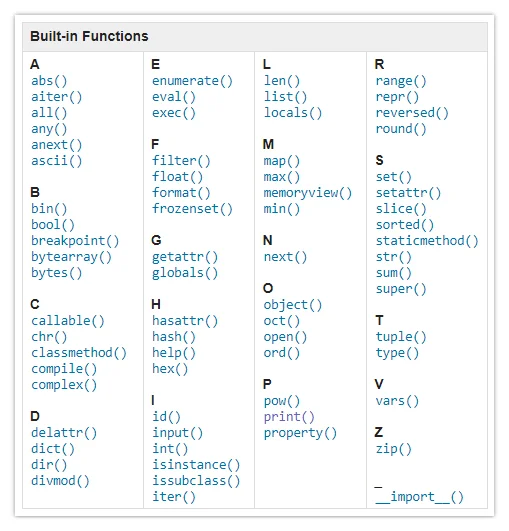
Task: Open the dir() function link
Action: point(49,465)
